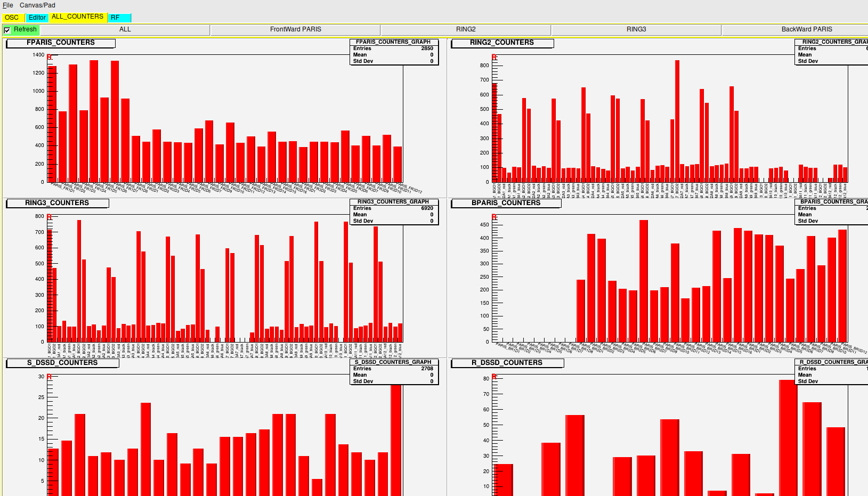Switch to the Editor tab
This screenshot has width=868, height=496.
point(37,18)
